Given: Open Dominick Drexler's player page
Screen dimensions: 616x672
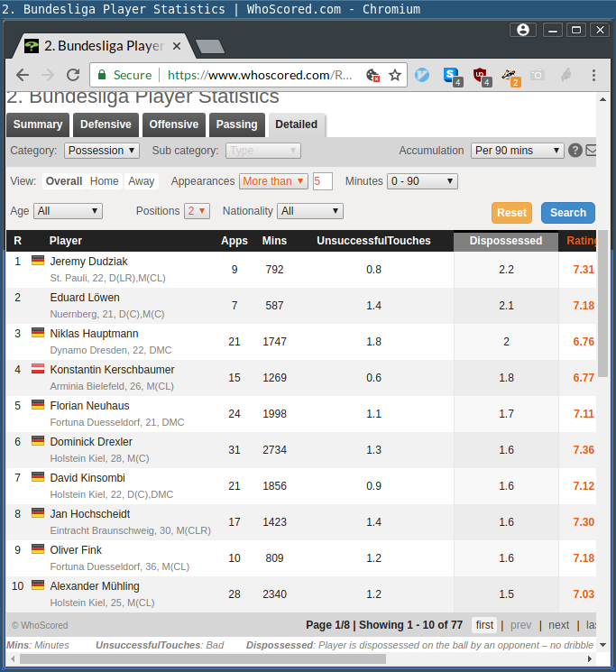Looking at the screenshot, I should pyautogui.click(x=91, y=442).
